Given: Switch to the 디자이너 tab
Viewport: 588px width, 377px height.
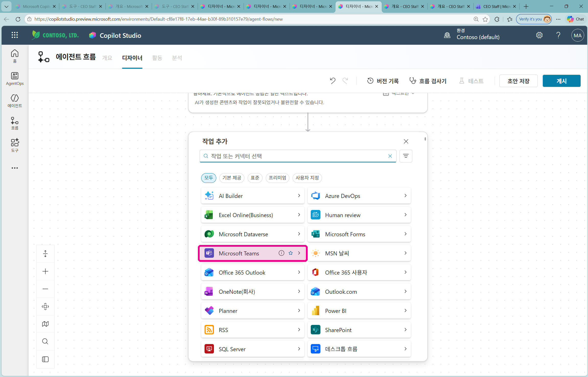Looking at the screenshot, I should [132, 58].
